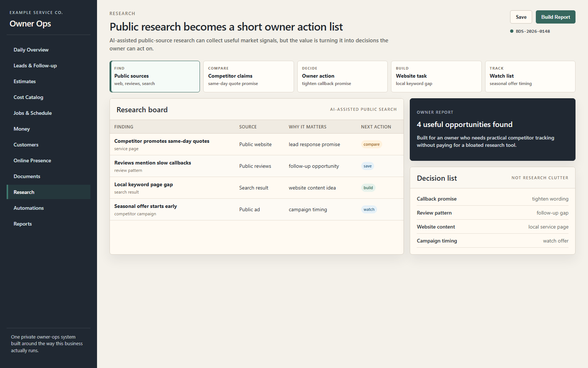
Task: Navigate to Money page
Action: (x=49, y=129)
